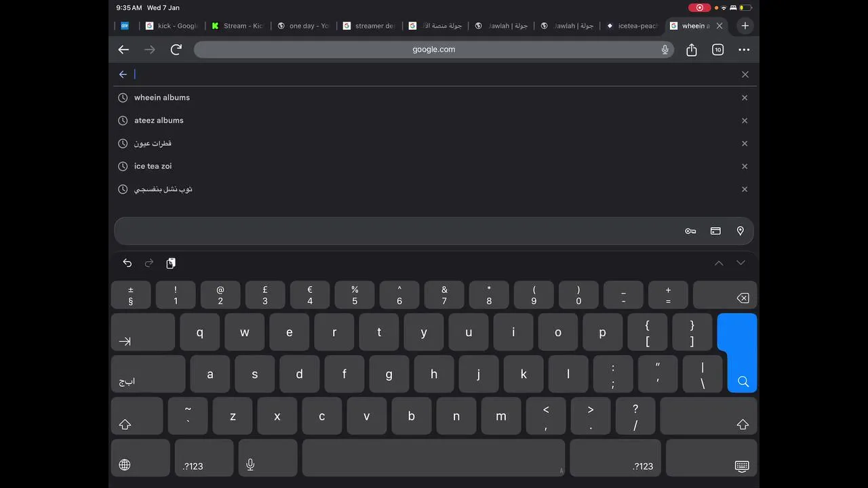Tap the keyboard undo arrow

[127, 263]
